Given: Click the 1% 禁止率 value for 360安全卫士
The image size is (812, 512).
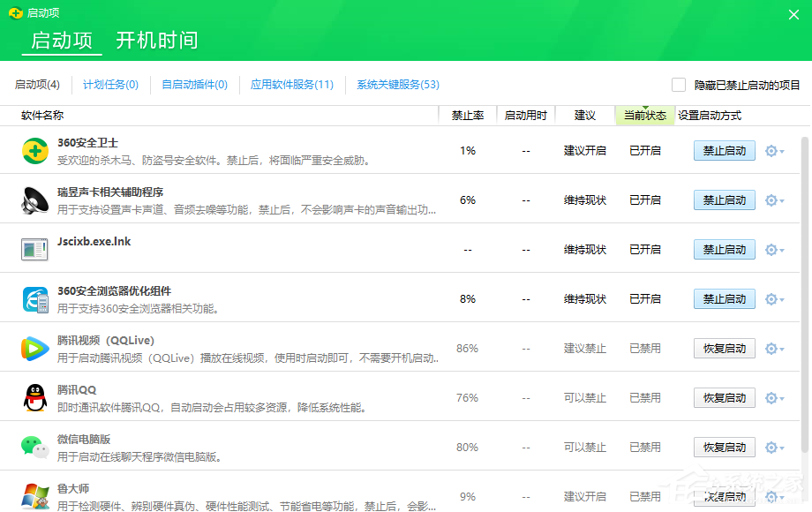Looking at the screenshot, I should 467,150.
